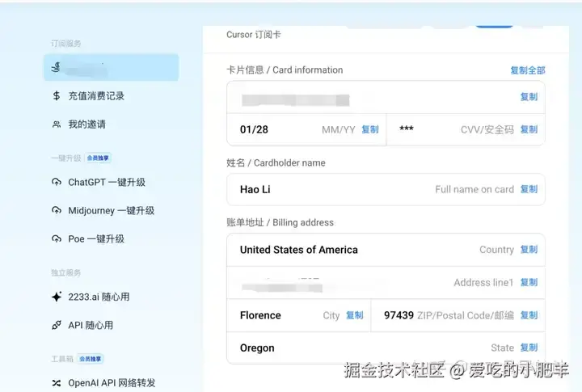Click the 独立服务 section label

point(66,273)
